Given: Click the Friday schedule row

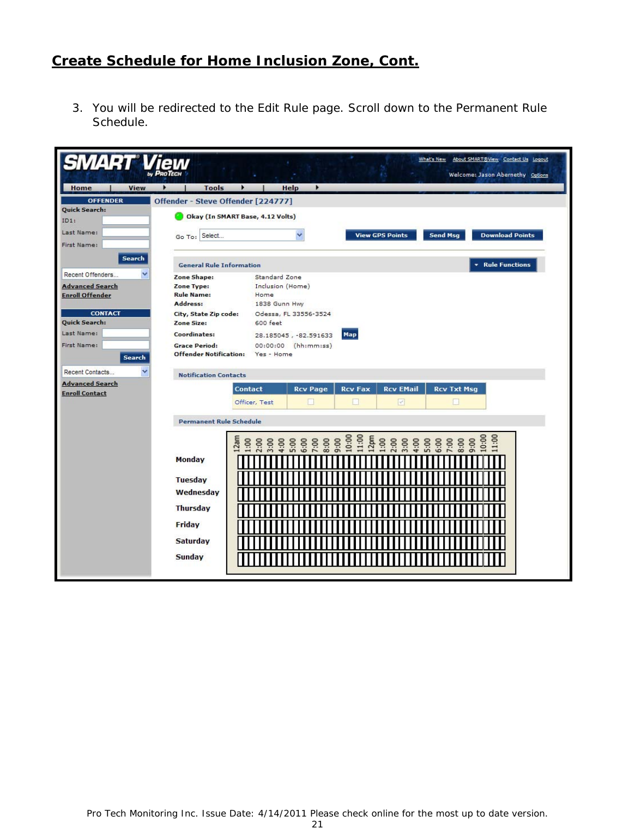Looking at the screenshot, I should click(371, 527).
